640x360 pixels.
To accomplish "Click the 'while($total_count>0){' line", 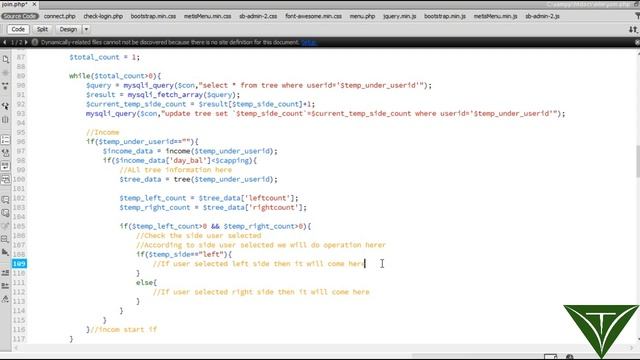I will (115, 76).
